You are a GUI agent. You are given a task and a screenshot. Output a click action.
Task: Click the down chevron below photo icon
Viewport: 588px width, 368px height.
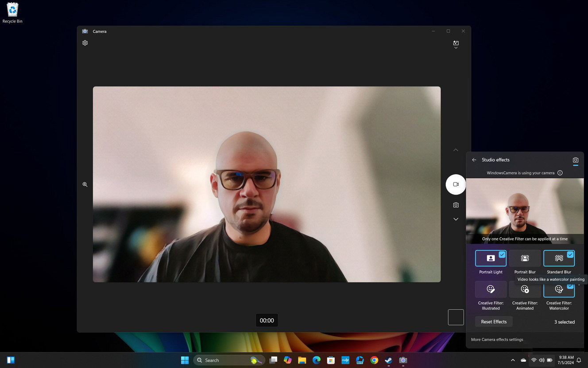456,219
